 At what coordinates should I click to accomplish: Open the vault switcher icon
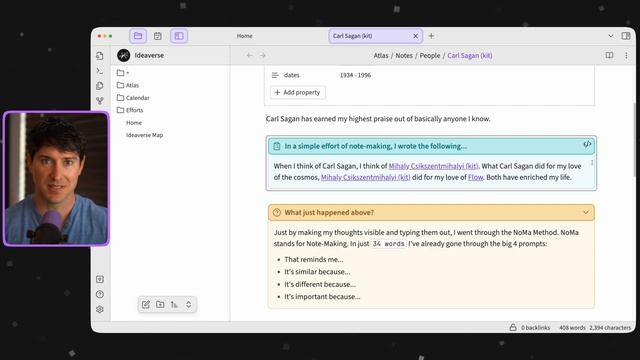pyautogui.click(x=100, y=279)
